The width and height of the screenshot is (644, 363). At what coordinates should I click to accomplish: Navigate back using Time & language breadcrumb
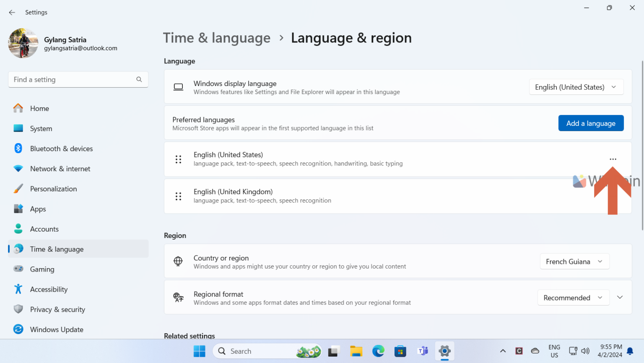click(x=217, y=38)
